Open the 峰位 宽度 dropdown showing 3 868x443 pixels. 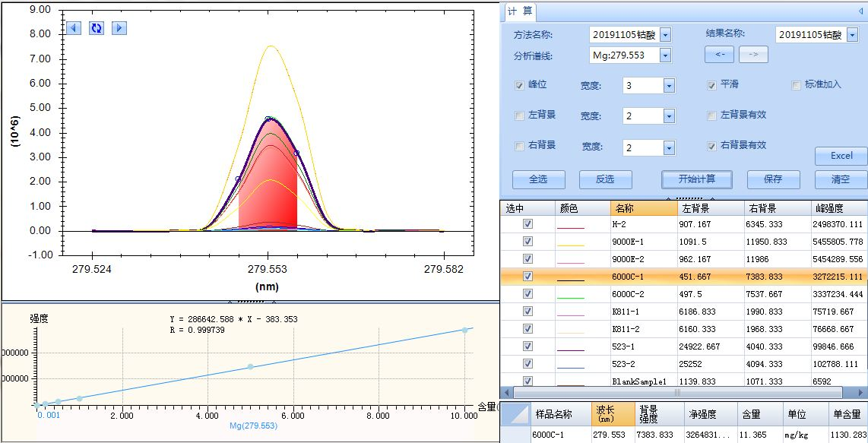pos(669,86)
